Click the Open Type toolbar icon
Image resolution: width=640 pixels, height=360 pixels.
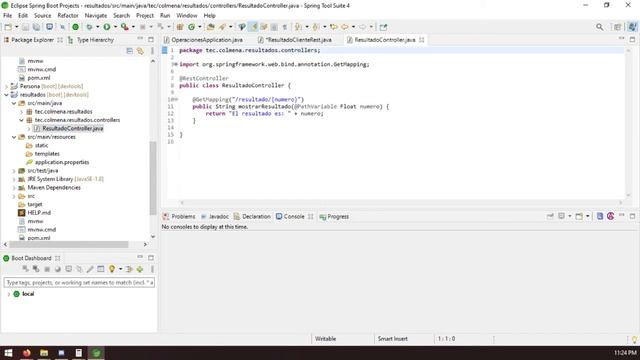tap(211, 27)
